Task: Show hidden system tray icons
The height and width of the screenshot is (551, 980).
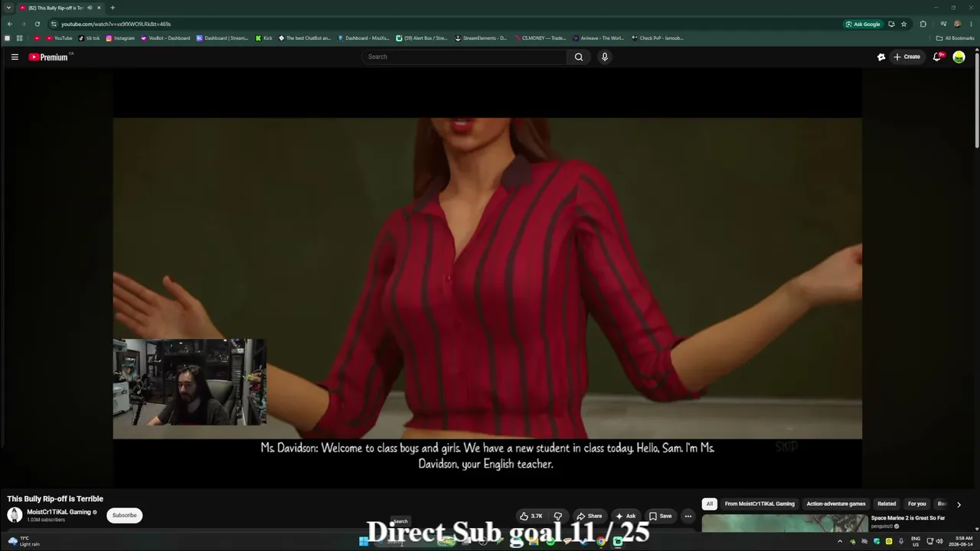Action: point(840,542)
